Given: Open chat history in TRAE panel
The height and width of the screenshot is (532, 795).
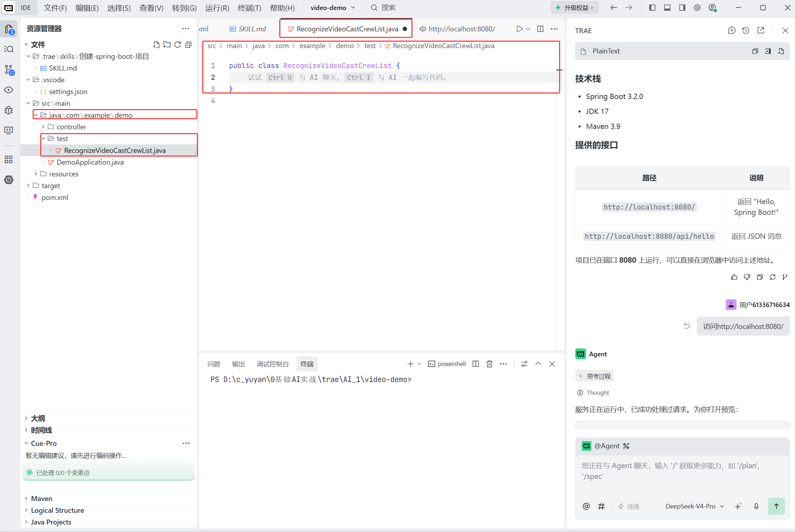Looking at the screenshot, I should coord(746,31).
